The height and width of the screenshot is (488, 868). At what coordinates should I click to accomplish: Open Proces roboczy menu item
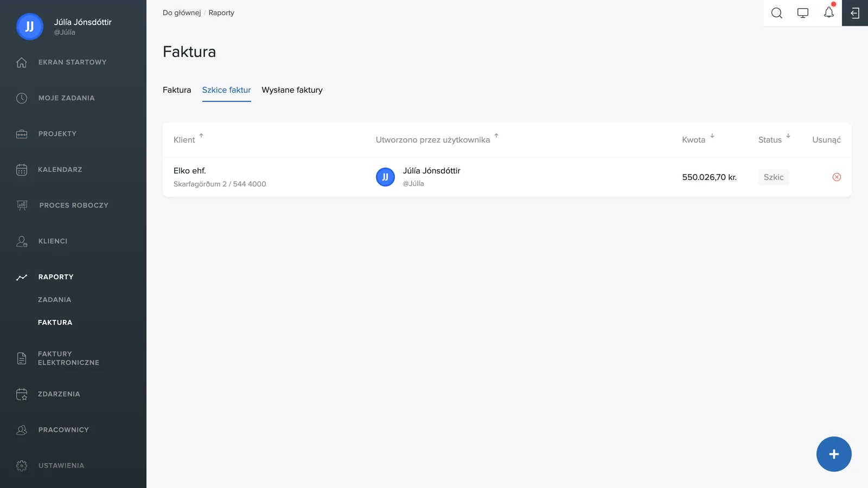pos(73,206)
